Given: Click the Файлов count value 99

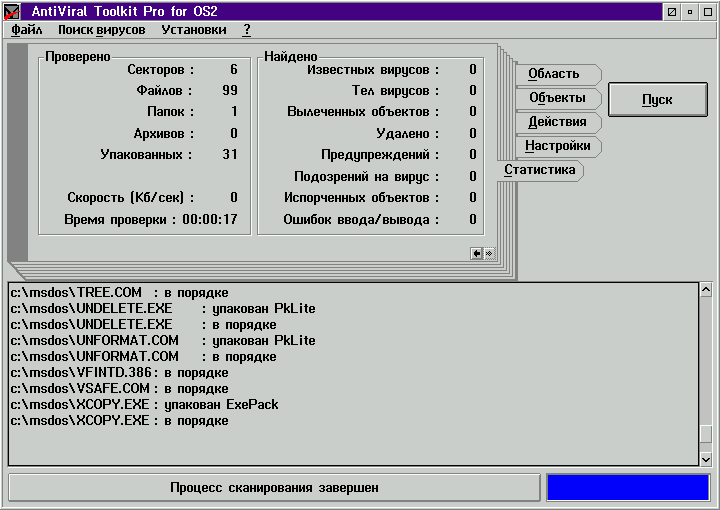Looking at the screenshot, I should [x=230, y=90].
